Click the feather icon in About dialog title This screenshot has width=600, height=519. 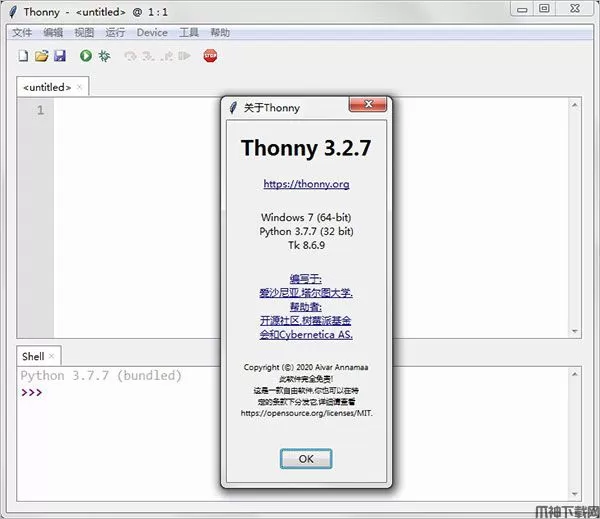pyautogui.click(x=233, y=108)
